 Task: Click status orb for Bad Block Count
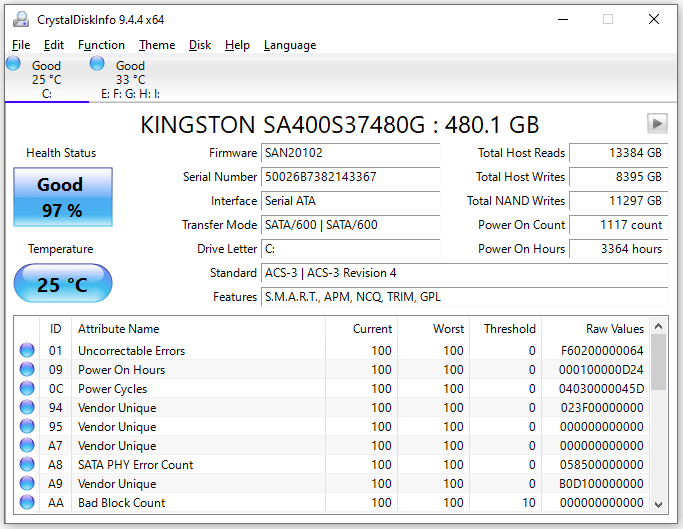pos(27,503)
